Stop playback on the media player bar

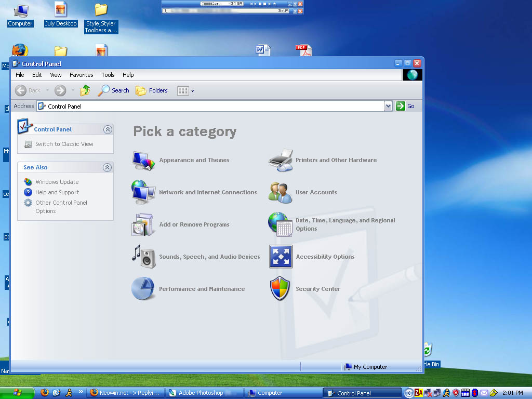(x=264, y=4)
